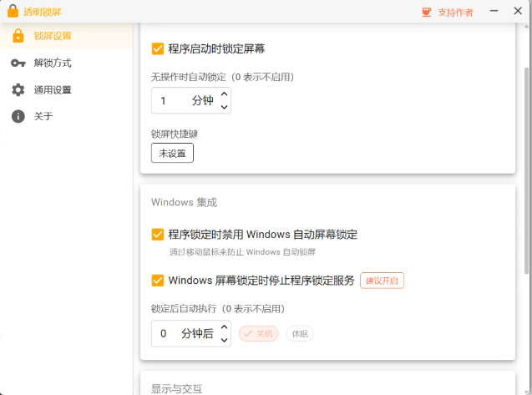Image resolution: width=532 pixels, height=395 pixels.
Task: Minimize the window using title bar
Action: pyautogui.click(x=494, y=12)
